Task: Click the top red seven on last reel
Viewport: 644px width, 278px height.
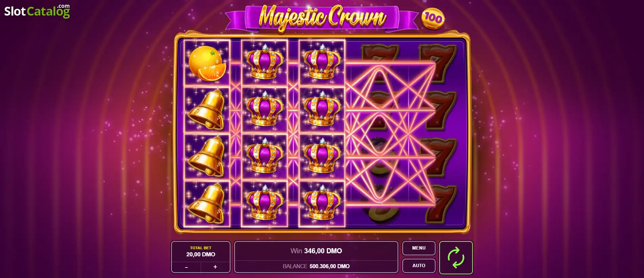Action: click(437, 64)
